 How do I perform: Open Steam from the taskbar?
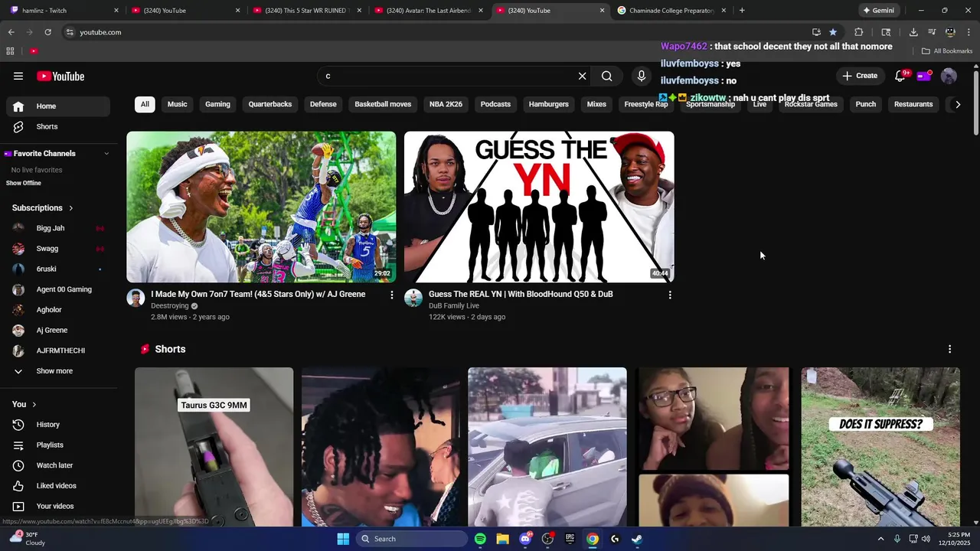637,539
